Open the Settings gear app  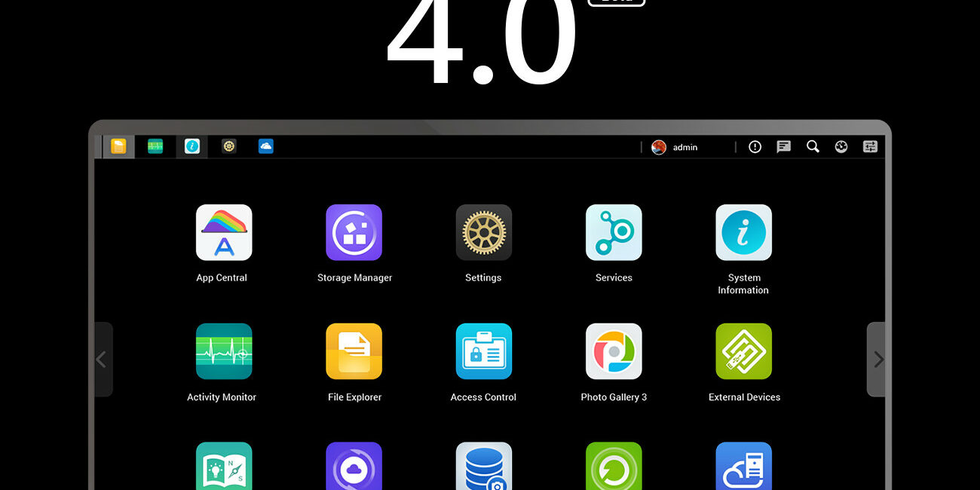[x=483, y=232]
